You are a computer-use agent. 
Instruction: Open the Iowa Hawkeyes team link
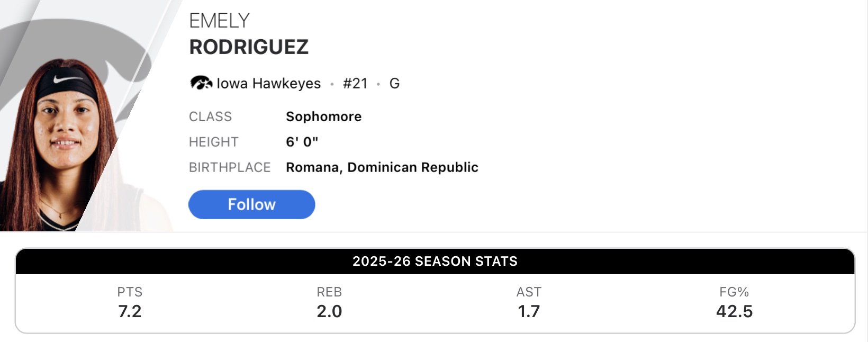click(x=268, y=84)
